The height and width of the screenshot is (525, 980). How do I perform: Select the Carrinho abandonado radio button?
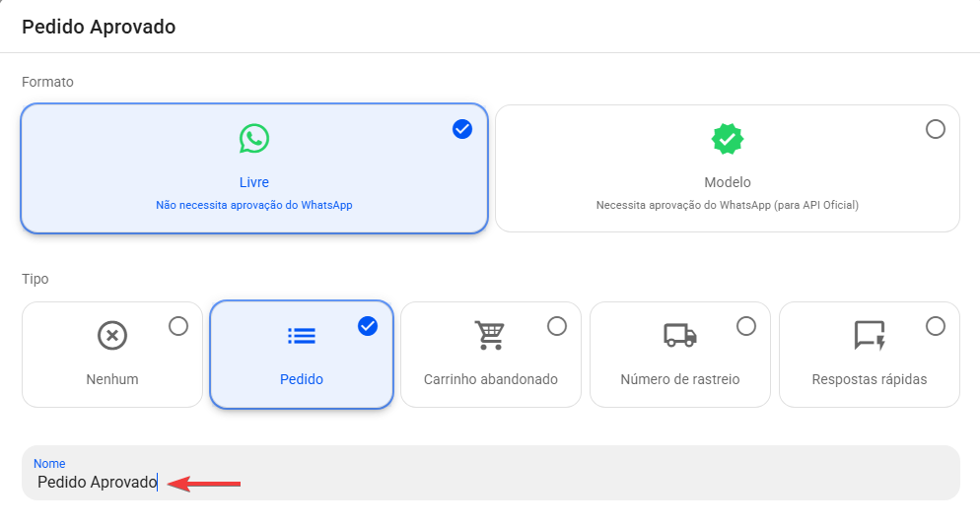click(x=557, y=326)
